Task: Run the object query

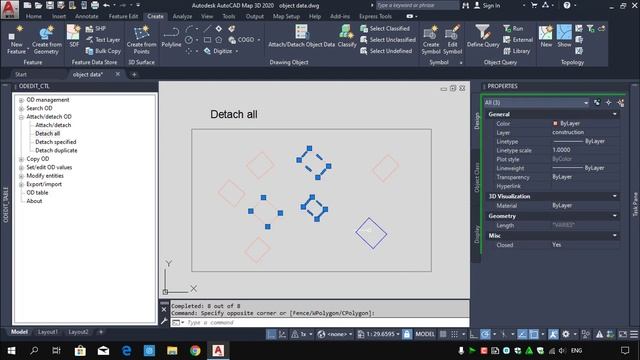Action: click(x=513, y=29)
